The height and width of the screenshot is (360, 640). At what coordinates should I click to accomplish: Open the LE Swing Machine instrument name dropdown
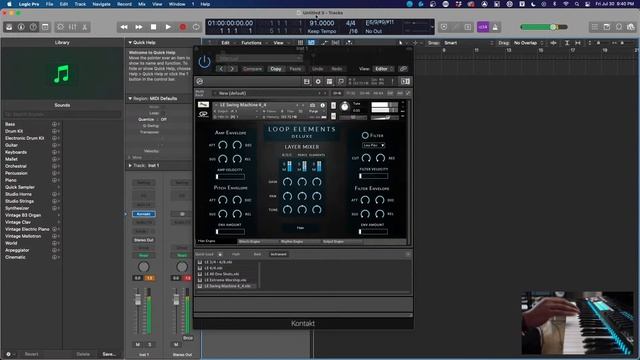(x=259, y=105)
